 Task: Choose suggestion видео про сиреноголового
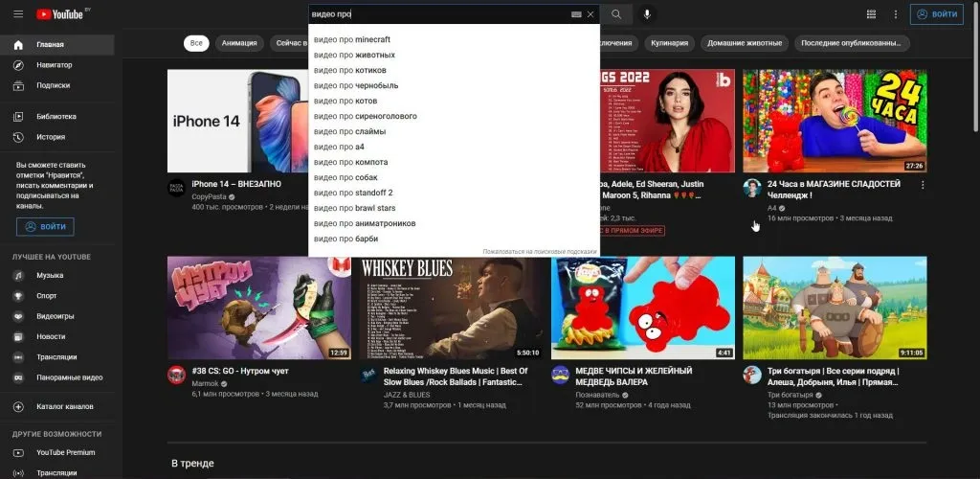click(x=454, y=116)
